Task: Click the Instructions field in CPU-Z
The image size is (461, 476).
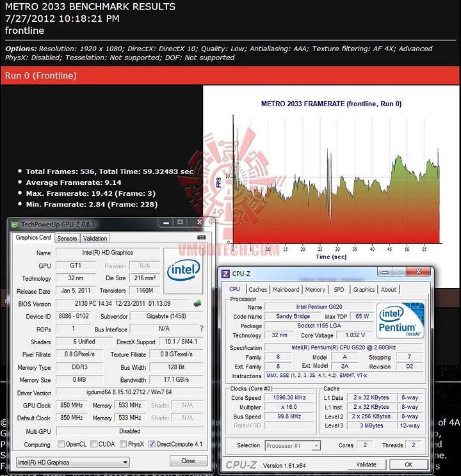Action: pyautogui.click(x=344, y=376)
